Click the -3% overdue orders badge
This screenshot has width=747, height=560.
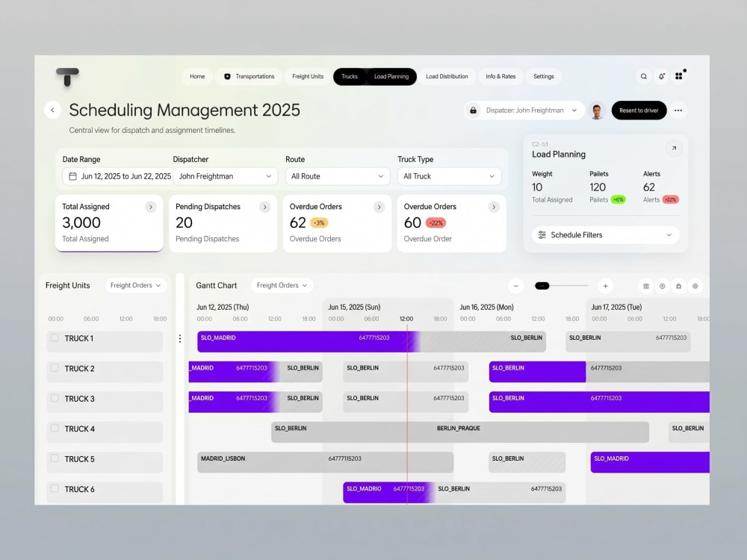(319, 223)
